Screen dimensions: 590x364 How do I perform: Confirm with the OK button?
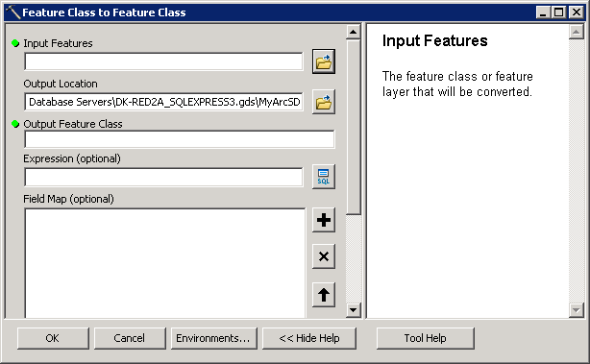pyautogui.click(x=53, y=338)
